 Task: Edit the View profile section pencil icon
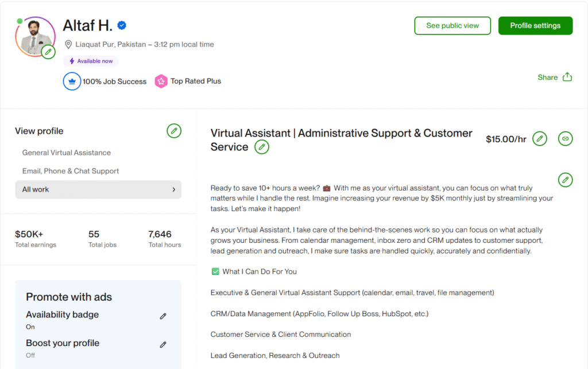pyautogui.click(x=174, y=131)
